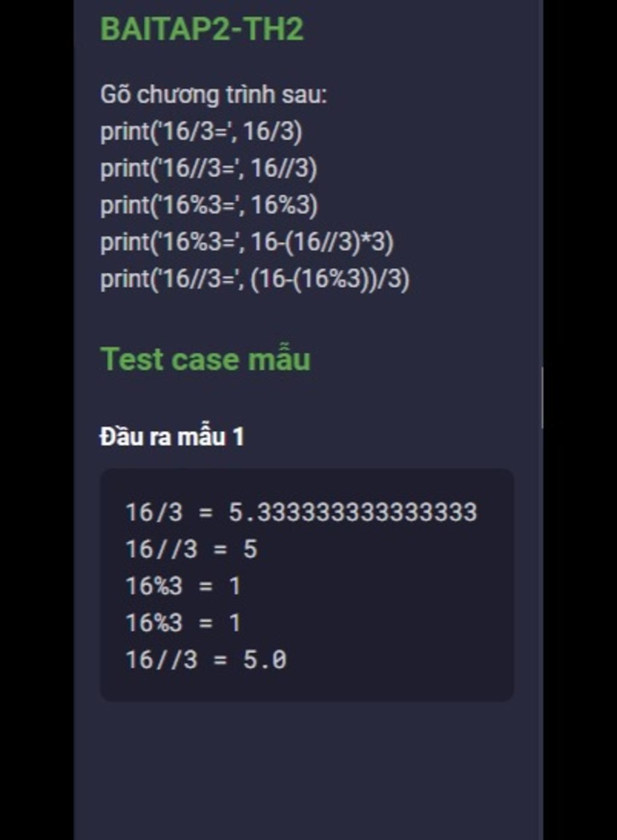
Task: Click the 5.0 result in sample output
Action: pos(265,660)
